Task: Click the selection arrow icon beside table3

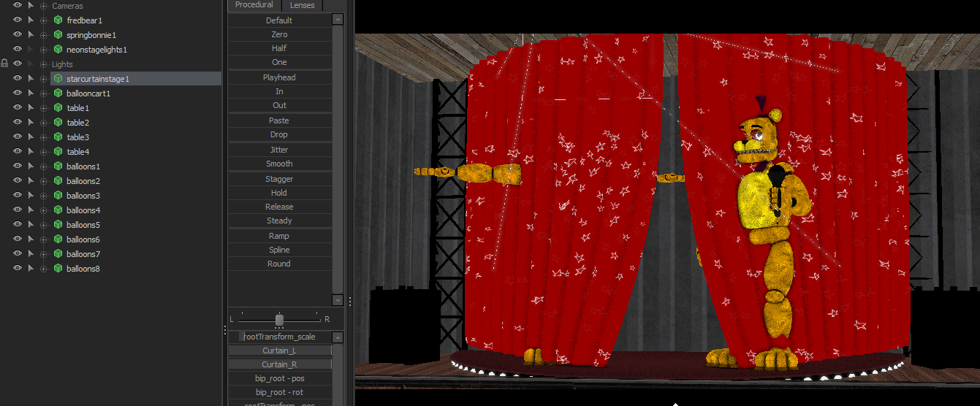Action: (x=31, y=137)
